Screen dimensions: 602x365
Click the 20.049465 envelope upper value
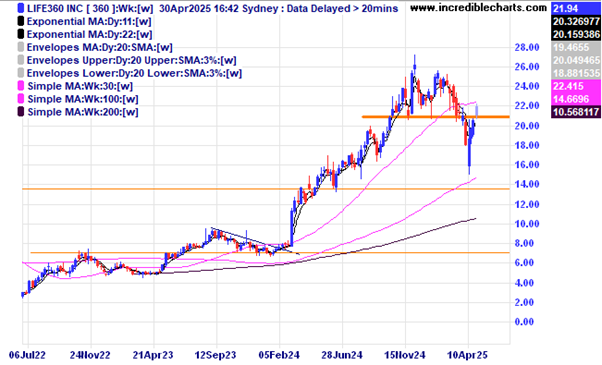[576, 60]
